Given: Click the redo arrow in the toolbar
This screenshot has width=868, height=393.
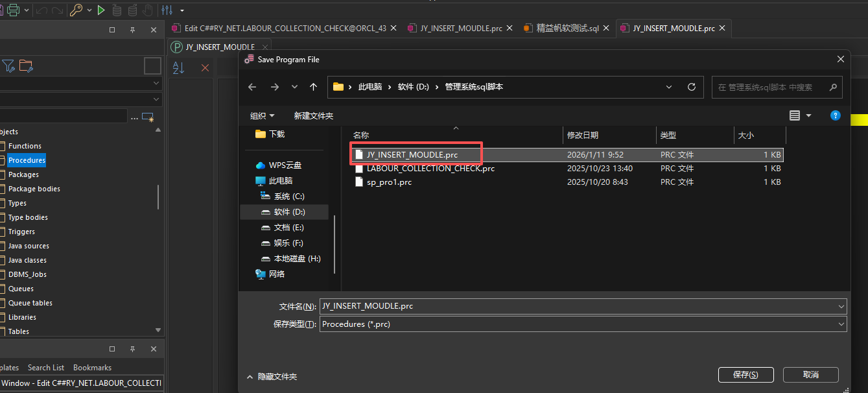Looking at the screenshot, I should (x=57, y=10).
